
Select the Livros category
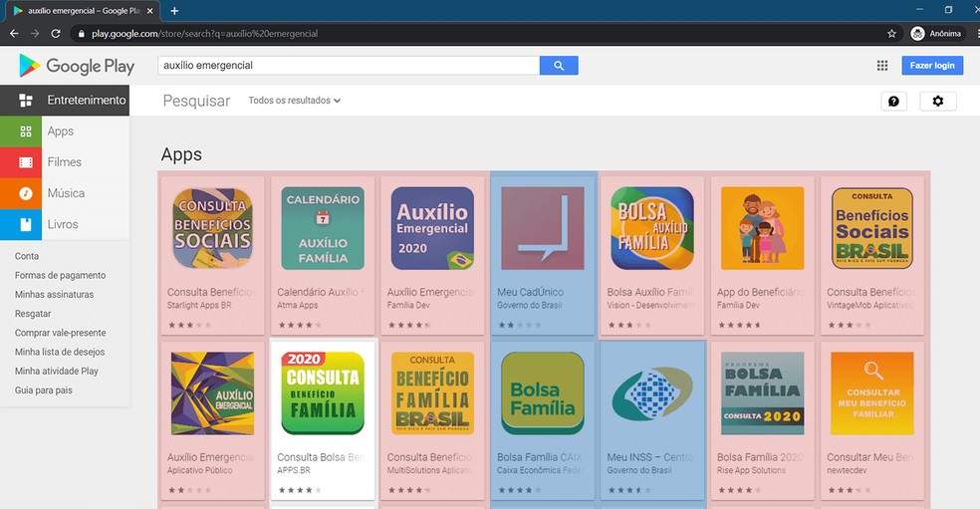pos(65,224)
